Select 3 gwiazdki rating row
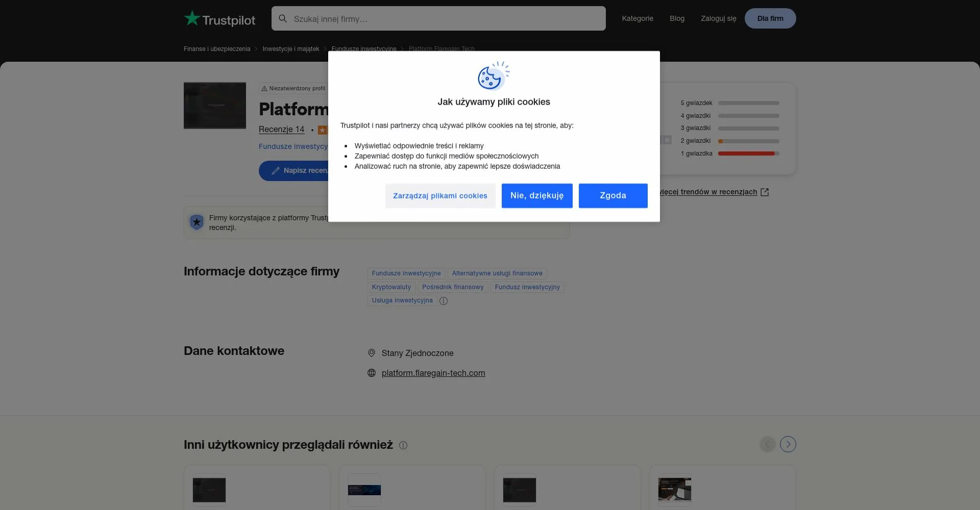Screen dimensions: 980x510 [729, 128]
